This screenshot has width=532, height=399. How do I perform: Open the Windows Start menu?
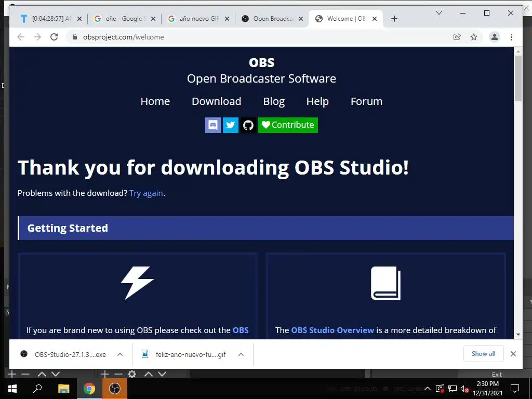click(x=12, y=389)
